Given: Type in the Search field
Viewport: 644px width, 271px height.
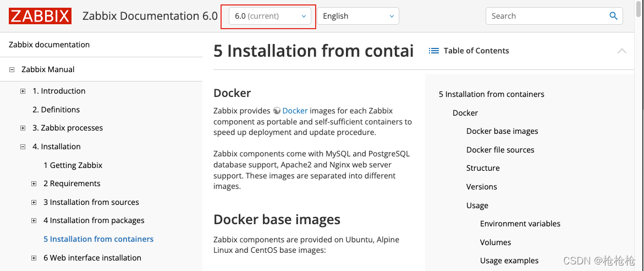Looking at the screenshot, I should 547,16.
